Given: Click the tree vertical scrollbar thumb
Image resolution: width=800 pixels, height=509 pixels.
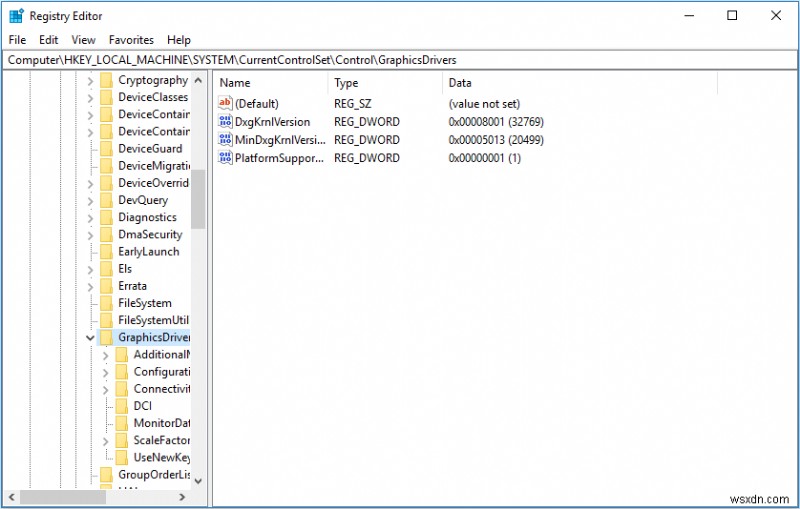Looking at the screenshot, I should (198, 199).
